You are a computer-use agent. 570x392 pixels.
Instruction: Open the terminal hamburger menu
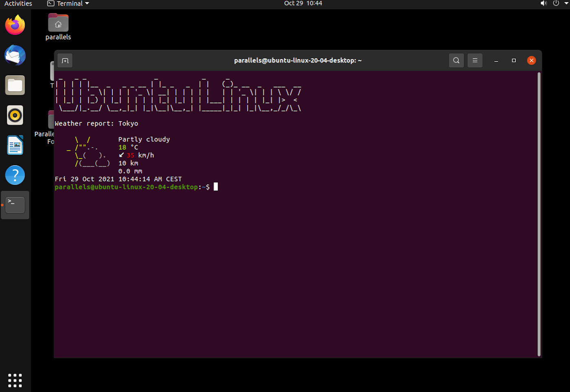pyautogui.click(x=475, y=61)
